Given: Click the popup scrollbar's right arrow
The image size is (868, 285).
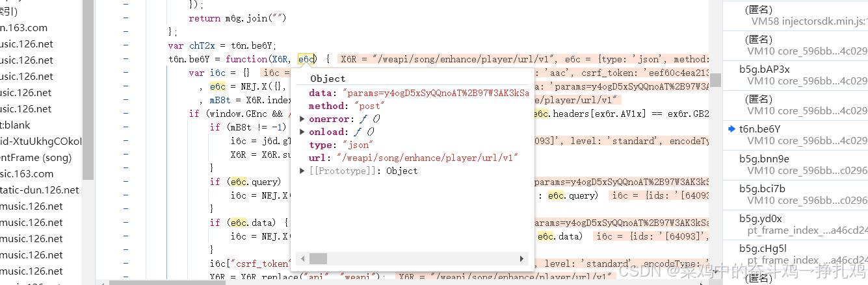Looking at the screenshot, I should 521,258.
